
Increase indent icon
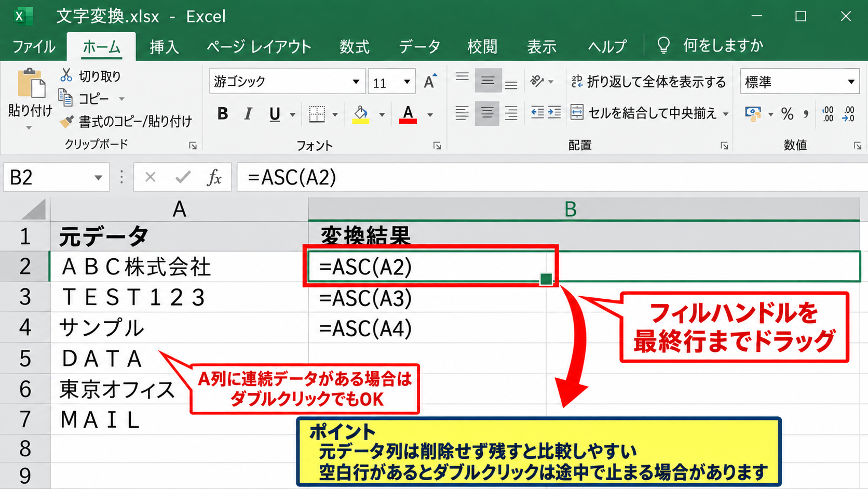[x=554, y=112]
